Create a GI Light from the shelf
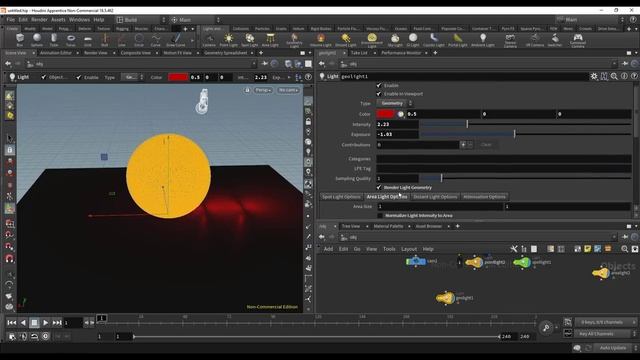This screenshot has width=640, height=360. coord(413,40)
